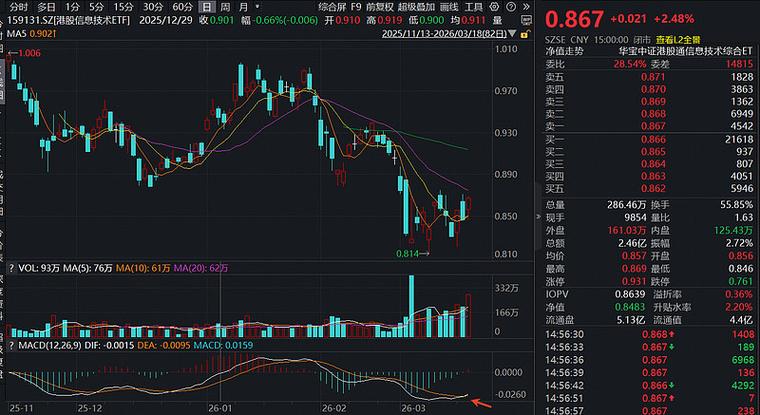
Task: Click 净值走势 label in quote panel
Action: point(564,51)
